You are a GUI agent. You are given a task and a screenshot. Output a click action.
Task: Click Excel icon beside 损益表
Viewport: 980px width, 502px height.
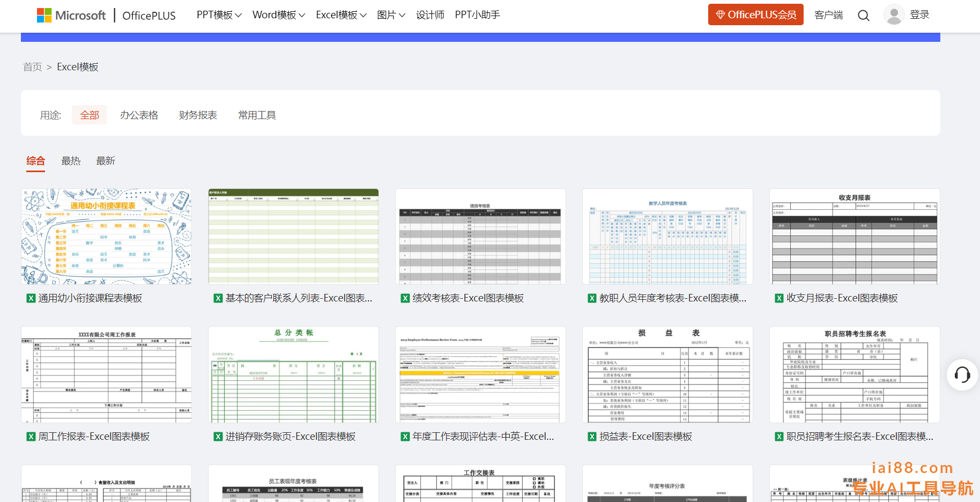(x=592, y=437)
